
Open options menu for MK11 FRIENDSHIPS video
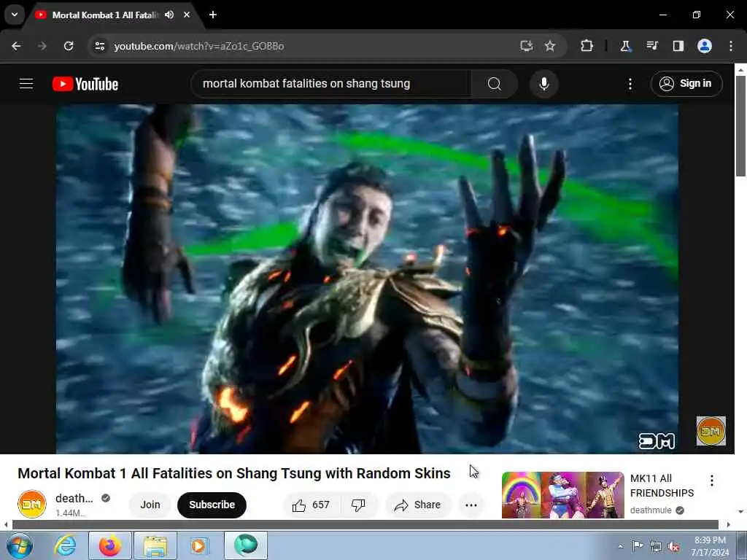tap(712, 481)
